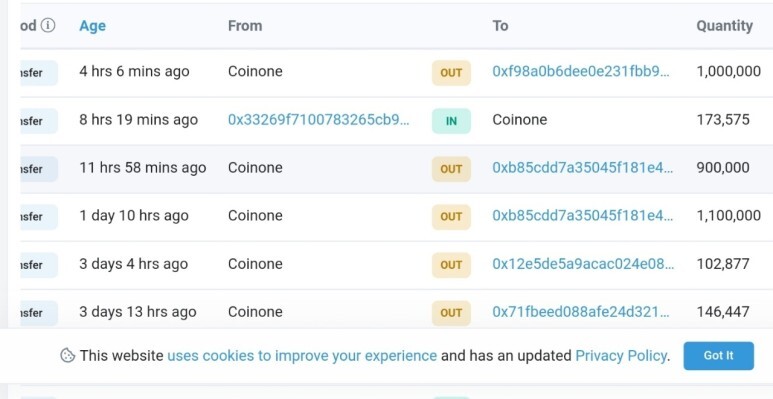Click OUT badge for 1,100,000 transfer
This screenshot has width=773, height=399.
click(451, 217)
